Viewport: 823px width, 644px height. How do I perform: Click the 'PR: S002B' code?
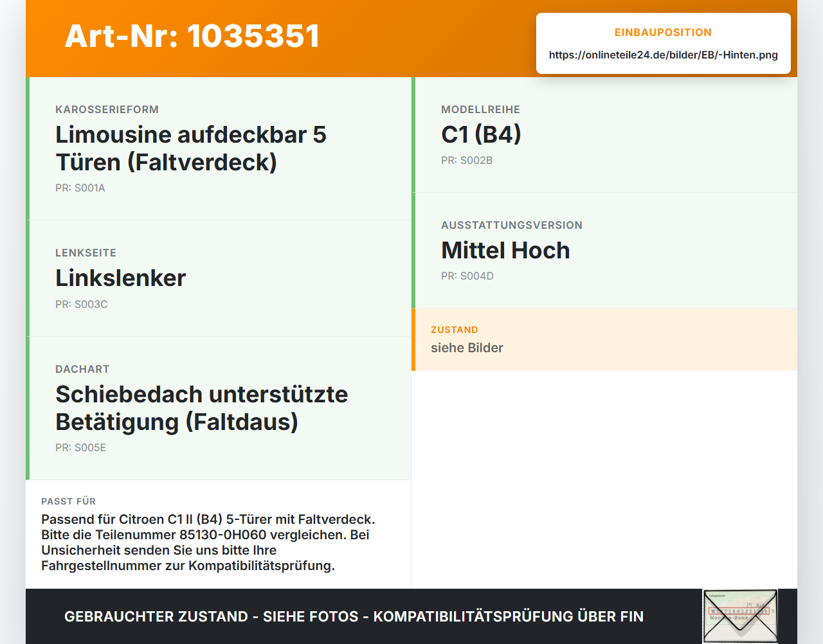point(467,161)
